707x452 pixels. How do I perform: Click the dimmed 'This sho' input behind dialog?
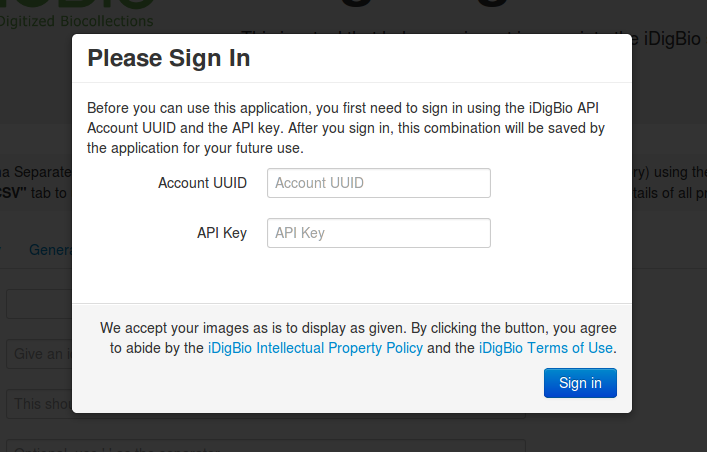point(39,404)
